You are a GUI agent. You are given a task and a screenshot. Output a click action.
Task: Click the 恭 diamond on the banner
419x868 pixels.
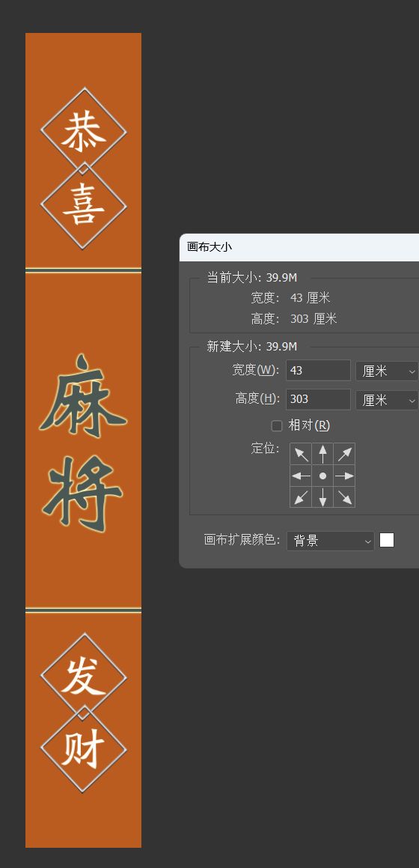(84, 132)
